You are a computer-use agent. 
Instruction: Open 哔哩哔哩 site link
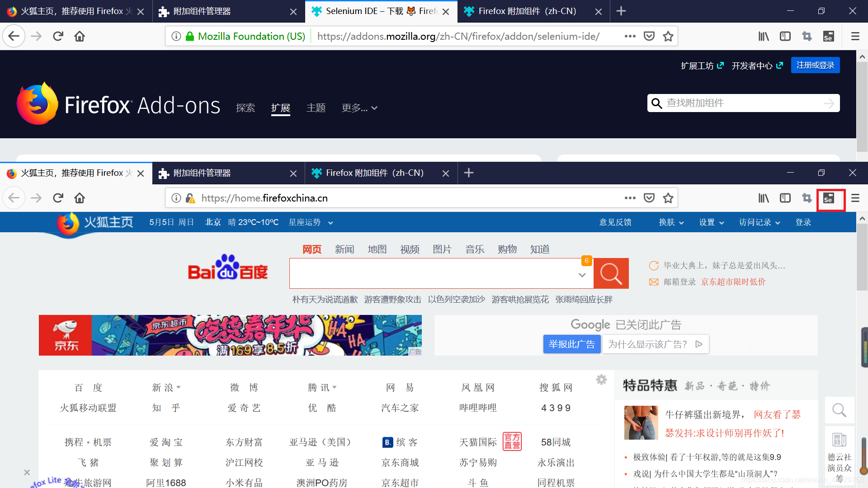[478, 408]
